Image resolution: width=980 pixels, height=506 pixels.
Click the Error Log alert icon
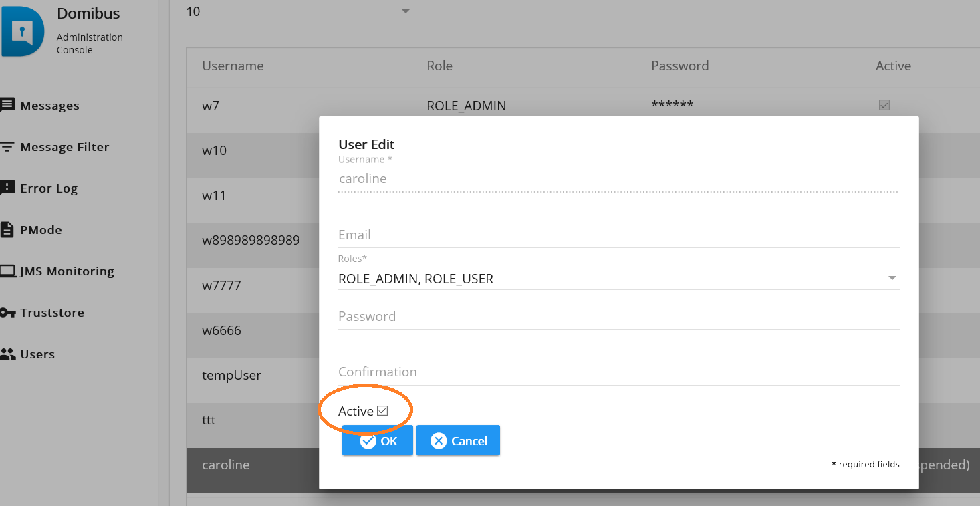pyautogui.click(x=7, y=188)
